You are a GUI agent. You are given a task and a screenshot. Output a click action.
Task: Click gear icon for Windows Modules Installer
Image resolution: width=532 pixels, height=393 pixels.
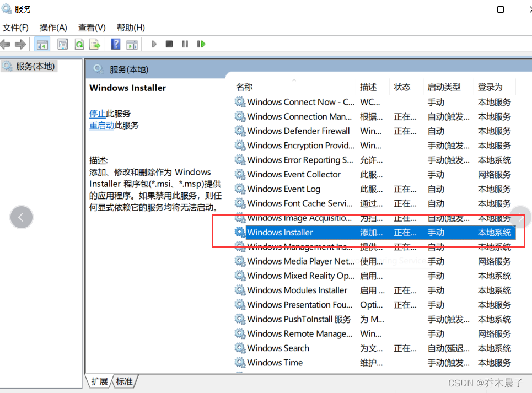pyautogui.click(x=240, y=290)
